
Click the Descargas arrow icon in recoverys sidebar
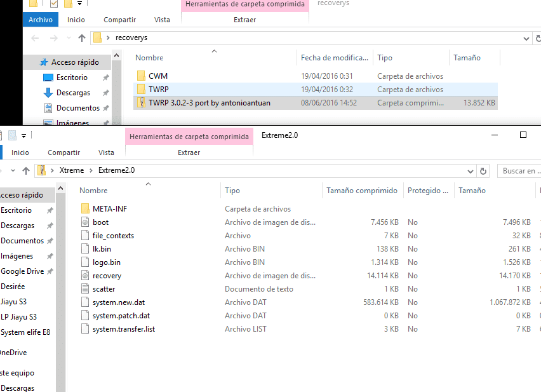(48, 93)
